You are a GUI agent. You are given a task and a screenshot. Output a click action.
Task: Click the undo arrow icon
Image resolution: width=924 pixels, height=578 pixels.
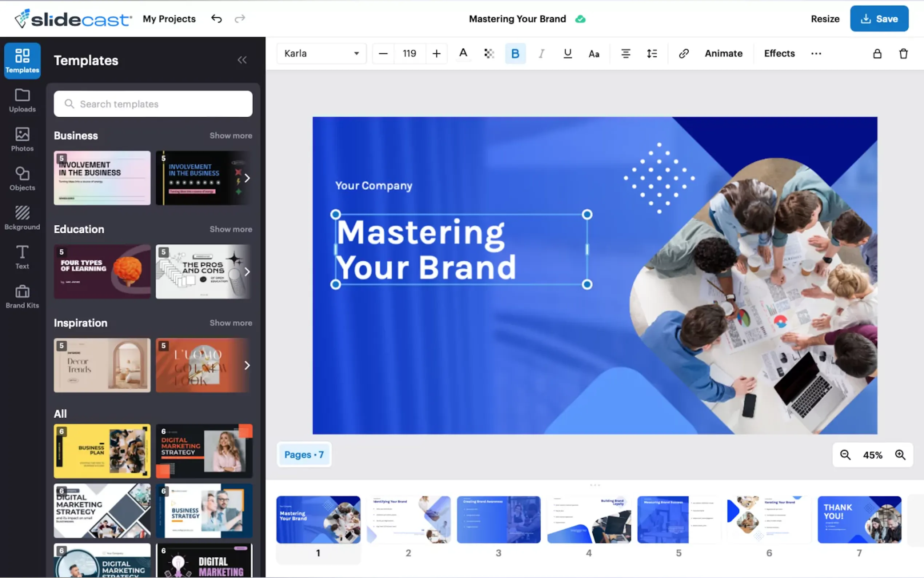(216, 19)
